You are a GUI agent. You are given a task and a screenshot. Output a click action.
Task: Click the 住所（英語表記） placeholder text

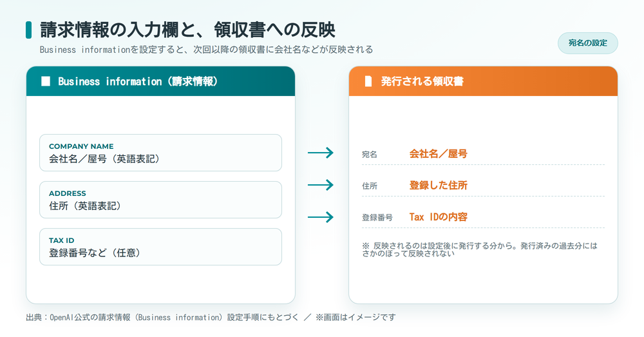coord(86,206)
